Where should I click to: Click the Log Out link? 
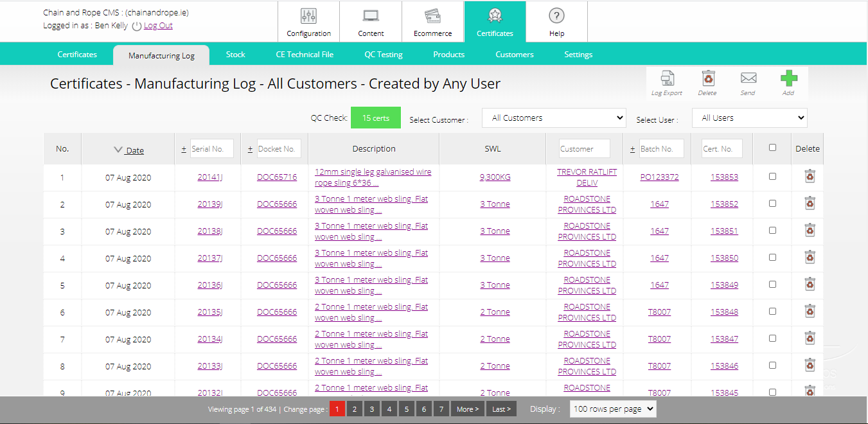[158, 26]
